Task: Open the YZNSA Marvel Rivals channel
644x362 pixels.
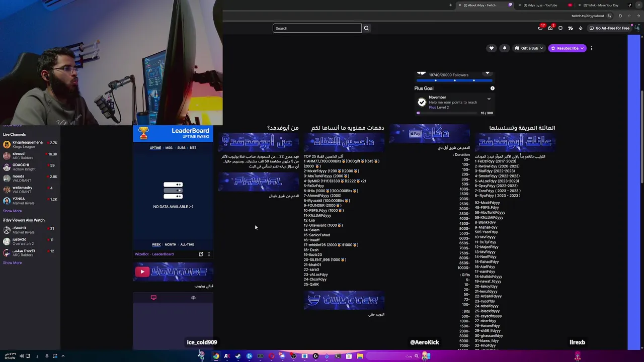Action: 30,201
